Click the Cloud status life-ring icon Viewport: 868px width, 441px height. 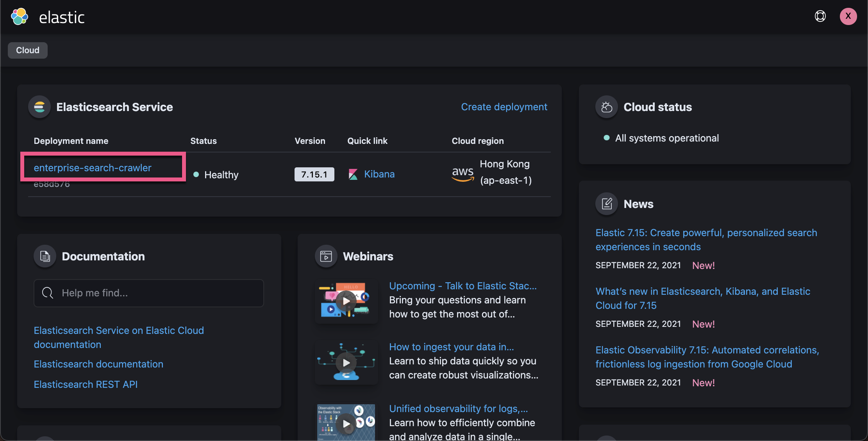point(606,106)
